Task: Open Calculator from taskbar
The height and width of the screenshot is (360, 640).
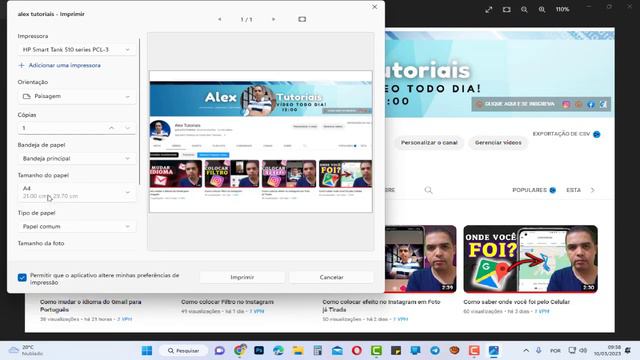Action: [318, 351]
